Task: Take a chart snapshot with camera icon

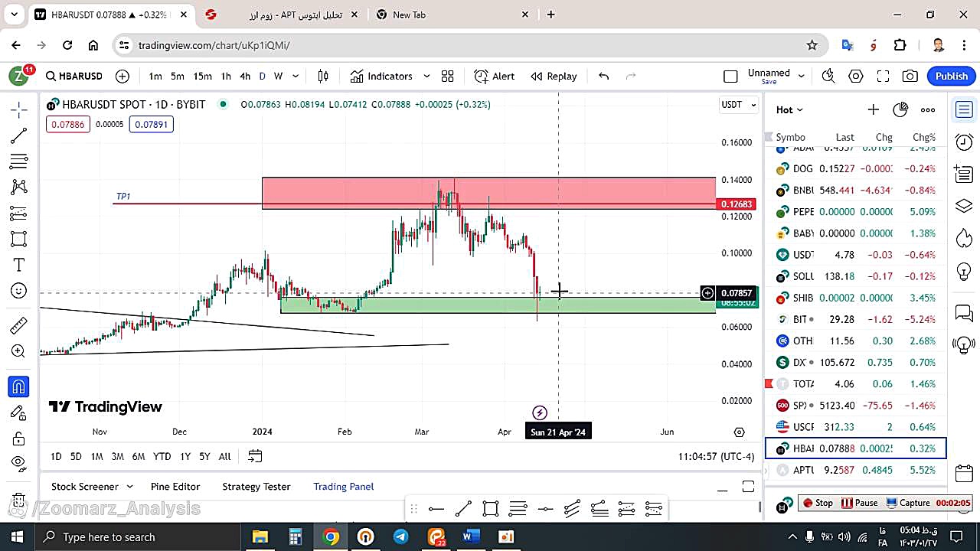Action: pos(910,76)
